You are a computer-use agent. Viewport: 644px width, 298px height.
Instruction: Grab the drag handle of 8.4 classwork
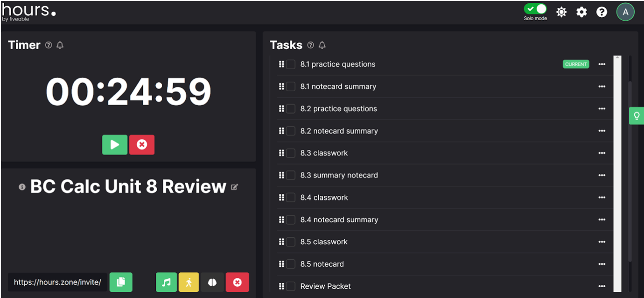point(281,198)
